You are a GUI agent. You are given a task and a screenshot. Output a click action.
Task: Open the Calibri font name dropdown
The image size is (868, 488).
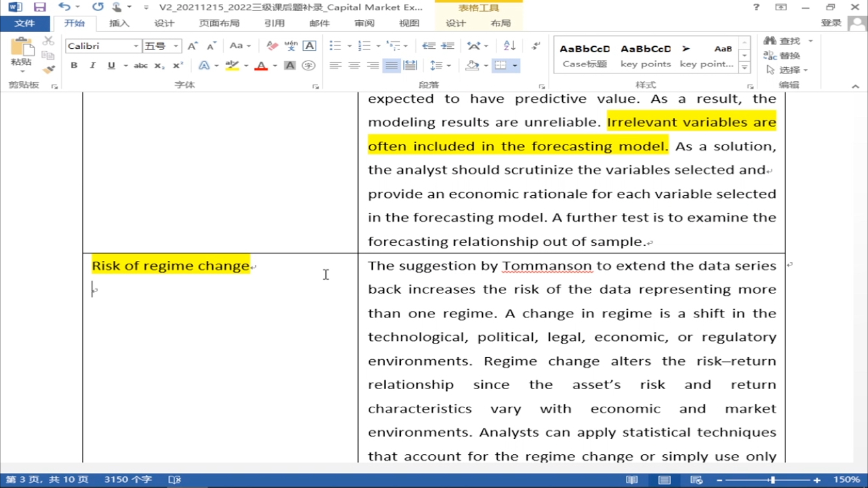pyautogui.click(x=136, y=46)
